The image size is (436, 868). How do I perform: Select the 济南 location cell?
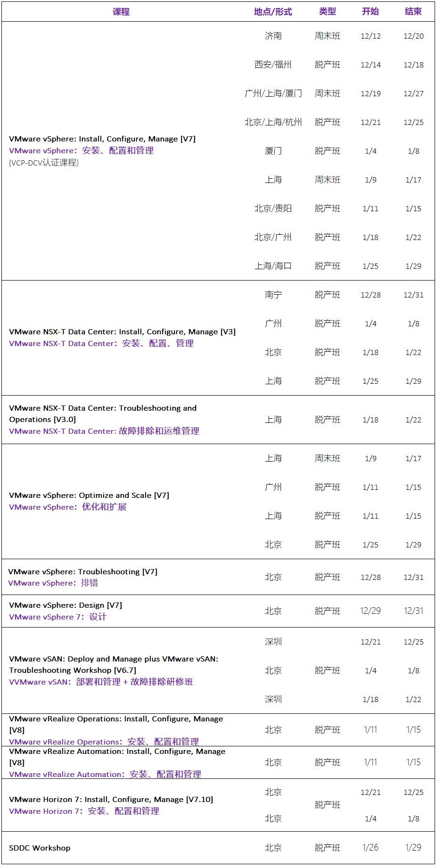coord(273,36)
